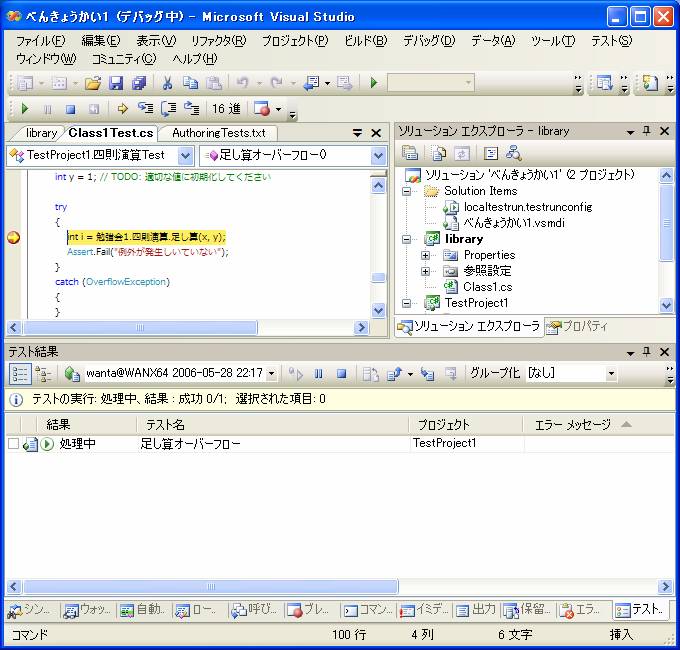
Task: Click the Save icon in the toolbar
Action: [116, 83]
